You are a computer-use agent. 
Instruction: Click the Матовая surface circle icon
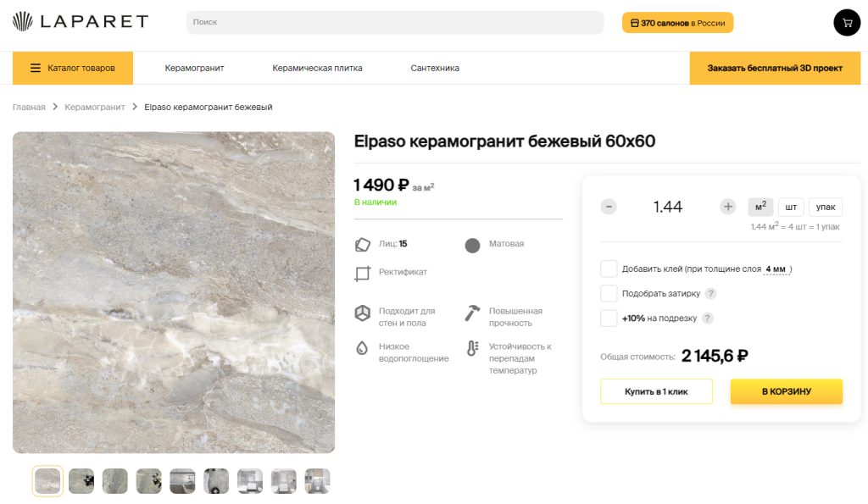point(472,246)
